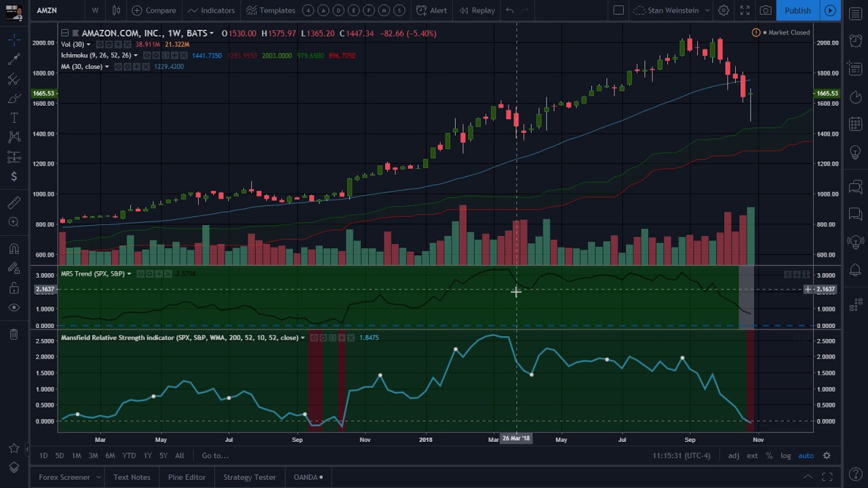Open the candlestick chart style dropdown

point(116,10)
